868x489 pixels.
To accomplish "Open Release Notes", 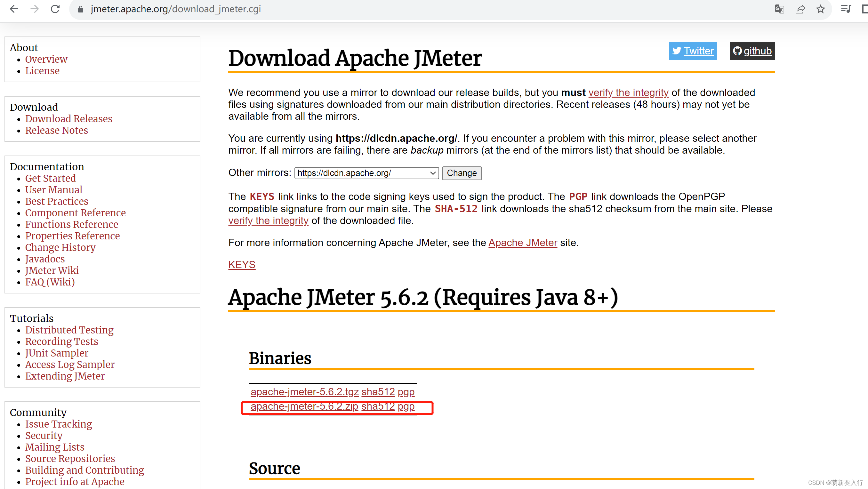I will pos(57,130).
